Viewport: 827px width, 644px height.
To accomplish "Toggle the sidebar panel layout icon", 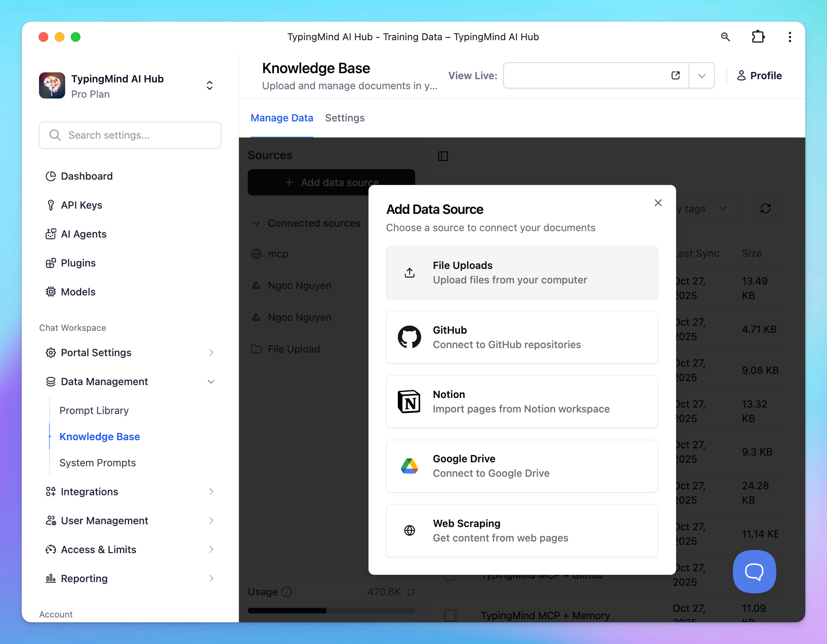I will 443,156.
